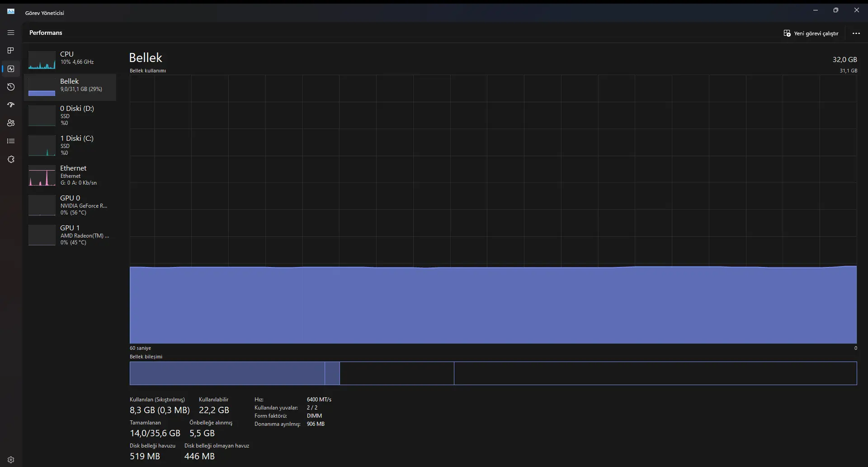The image size is (868, 467).
Task: Open Users page icon
Action: (11, 123)
